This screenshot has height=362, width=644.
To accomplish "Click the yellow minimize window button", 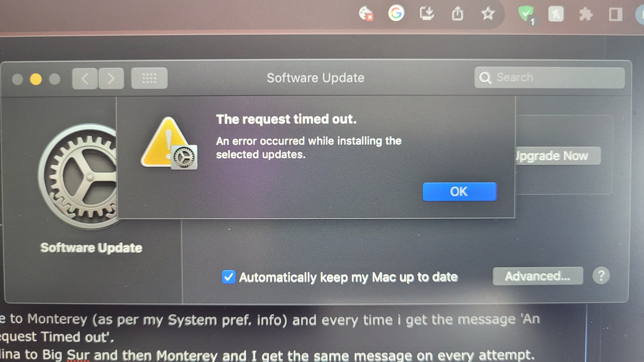I will pyautogui.click(x=36, y=79).
